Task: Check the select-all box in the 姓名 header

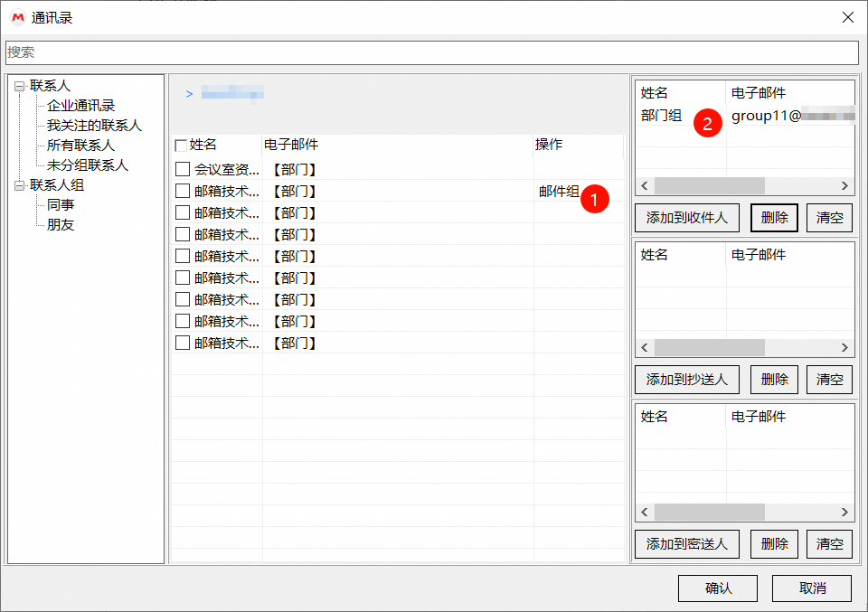Action: [180, 144]
